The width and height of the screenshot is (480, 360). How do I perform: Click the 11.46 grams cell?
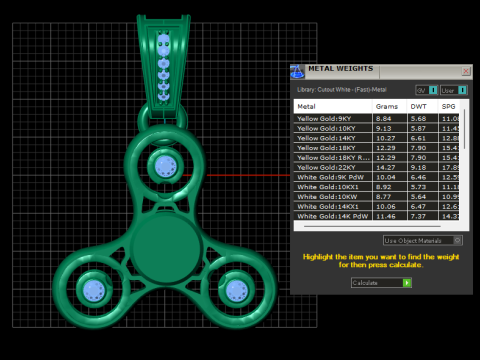tap(389, 216)
